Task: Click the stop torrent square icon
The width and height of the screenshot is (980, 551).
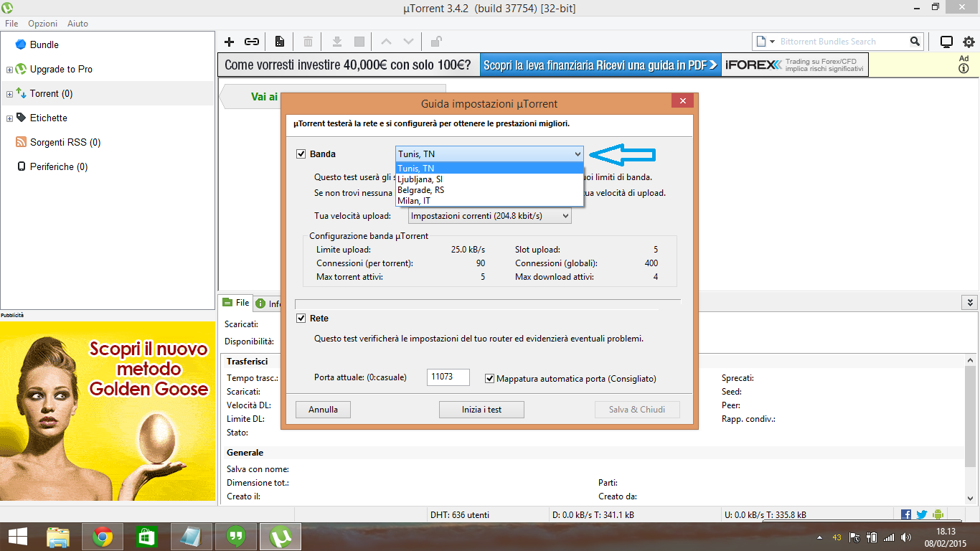Action: pos(359,42)
